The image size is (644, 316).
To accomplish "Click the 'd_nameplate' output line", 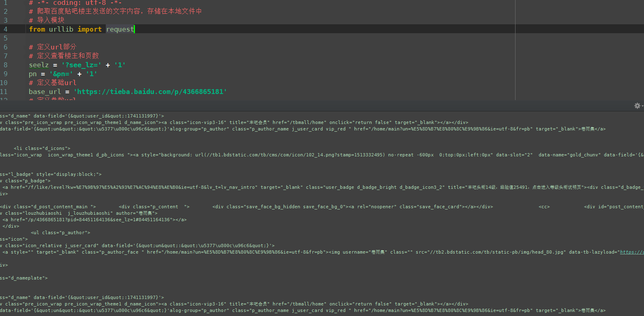I will pyautogui.click(x=24, y=278).
